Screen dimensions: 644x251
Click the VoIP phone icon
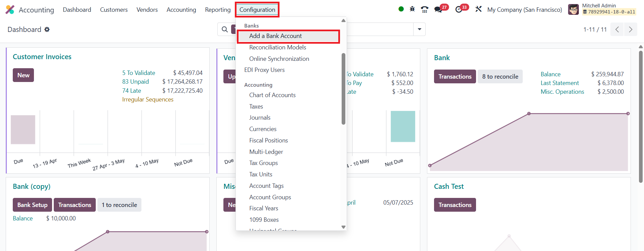click(425, 9)
